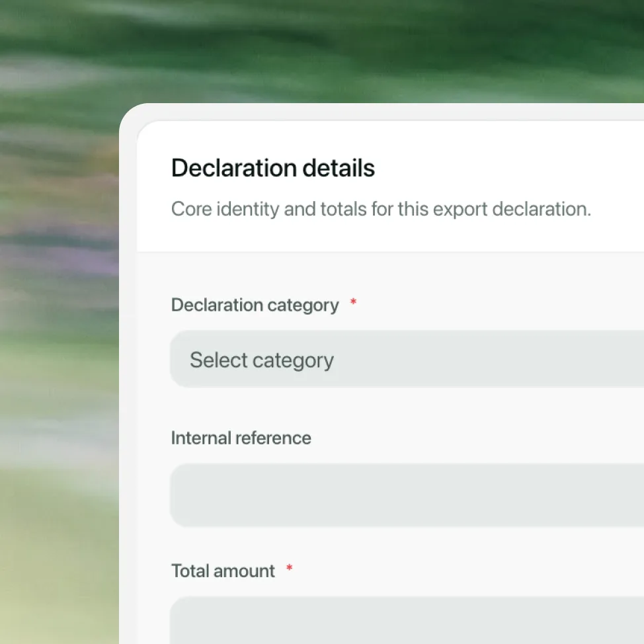Click the Internal reference input field
The image size is (644, 644).
pyautogui.click(x=407, y=495)
